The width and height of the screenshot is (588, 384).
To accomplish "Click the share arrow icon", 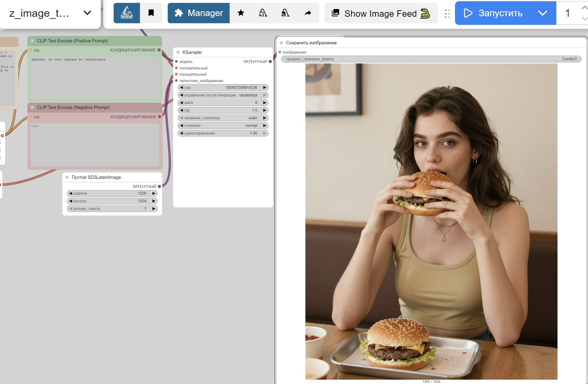I will pos(308,13).
